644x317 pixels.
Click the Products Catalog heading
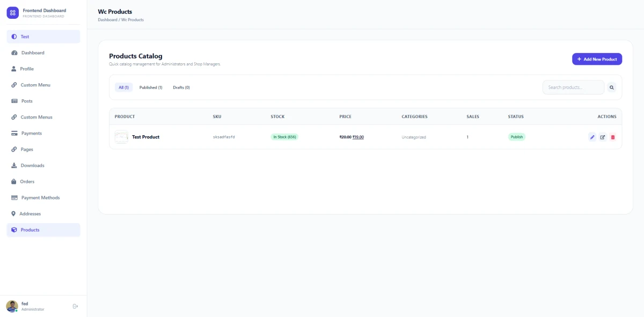tap(136, 56)
